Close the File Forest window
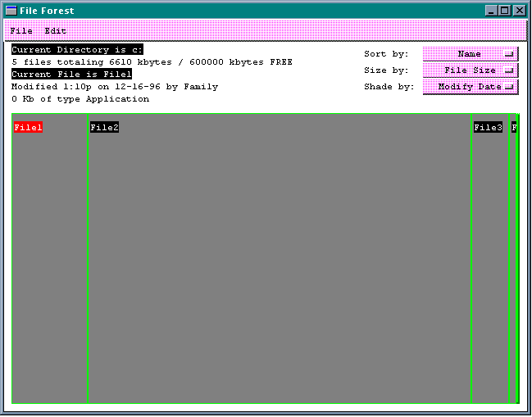532x417 pixels. pyautogui.click(x=519, y=11)
